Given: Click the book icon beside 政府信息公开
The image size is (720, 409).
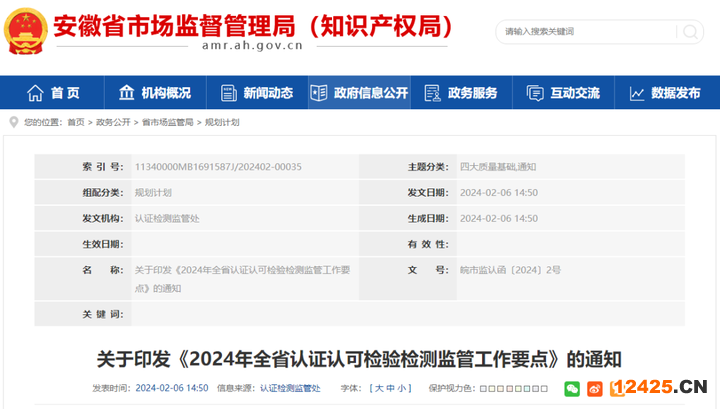Looking at the screenshot, I should tap(319, 93).
